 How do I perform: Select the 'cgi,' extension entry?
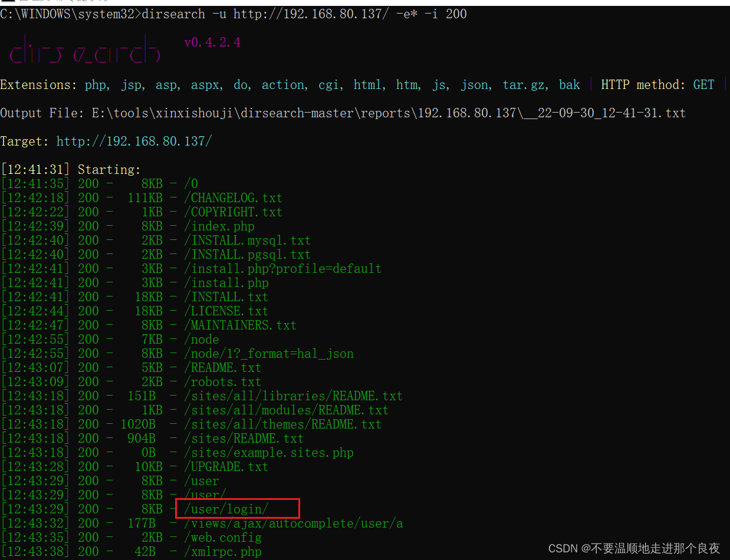pyautogui.click(x=331, y=85)
